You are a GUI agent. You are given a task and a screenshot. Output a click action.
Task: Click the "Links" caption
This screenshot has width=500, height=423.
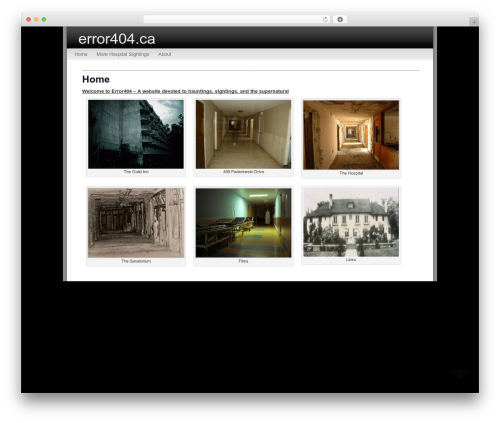[351, 259]
